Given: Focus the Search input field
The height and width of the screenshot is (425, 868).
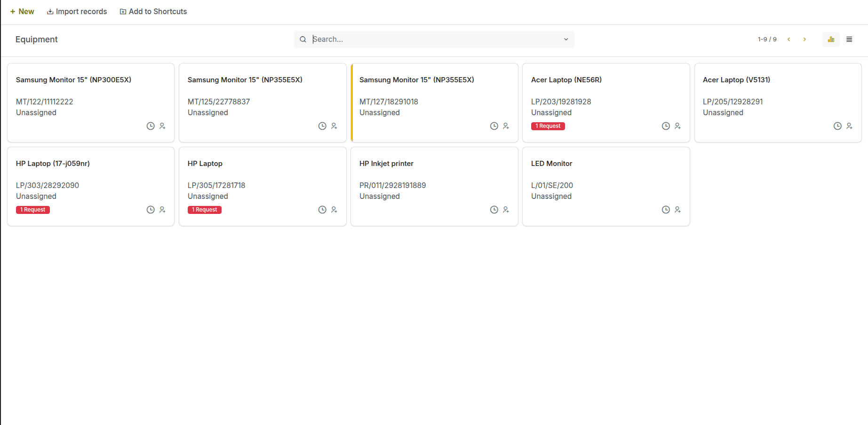Looking at the screenshot, I should tap(435, 39).
